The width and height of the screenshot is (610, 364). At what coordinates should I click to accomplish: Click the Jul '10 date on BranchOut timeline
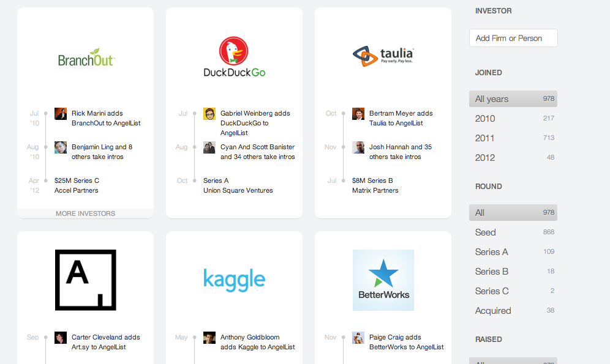point(35,118)
